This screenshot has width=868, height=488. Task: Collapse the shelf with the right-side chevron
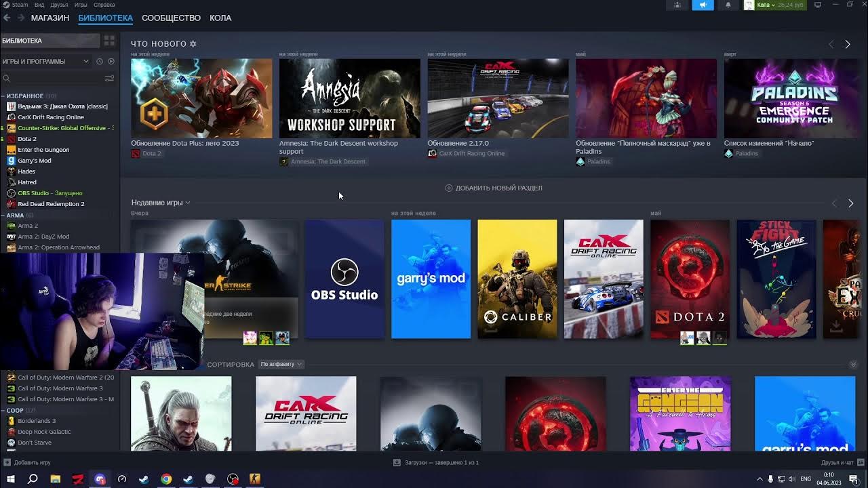click(x=853, y=365)
